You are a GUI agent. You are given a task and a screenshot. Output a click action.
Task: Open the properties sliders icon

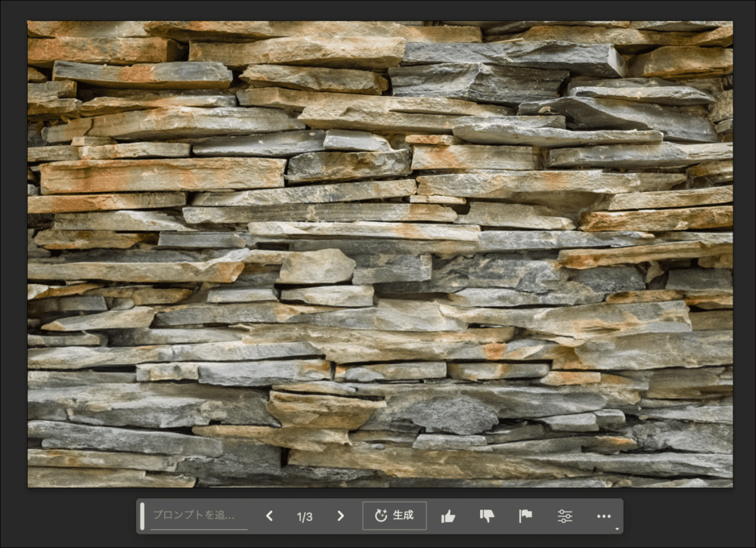tap(565, 516)
